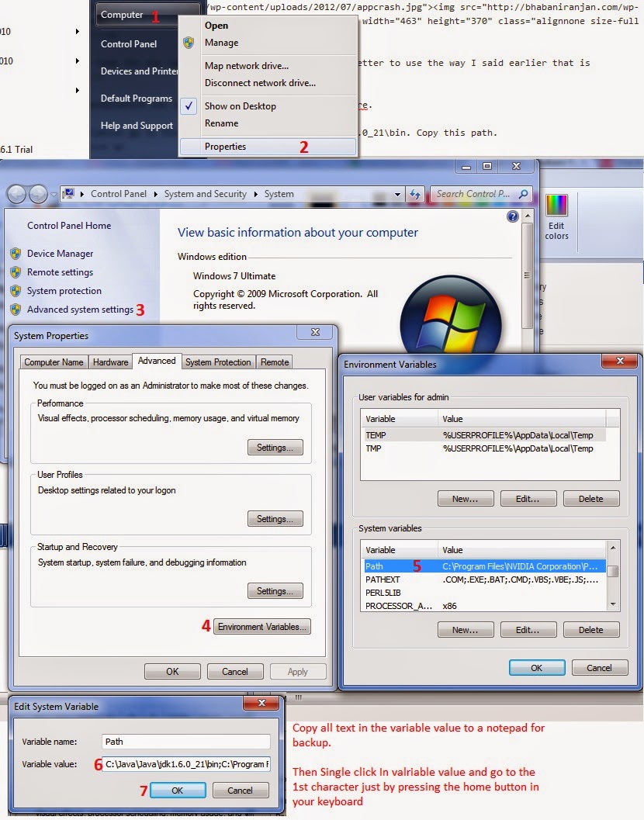The width and height of the screenshot is (644, 820).
Task: Select the Advanced tab
Action: 157,361
